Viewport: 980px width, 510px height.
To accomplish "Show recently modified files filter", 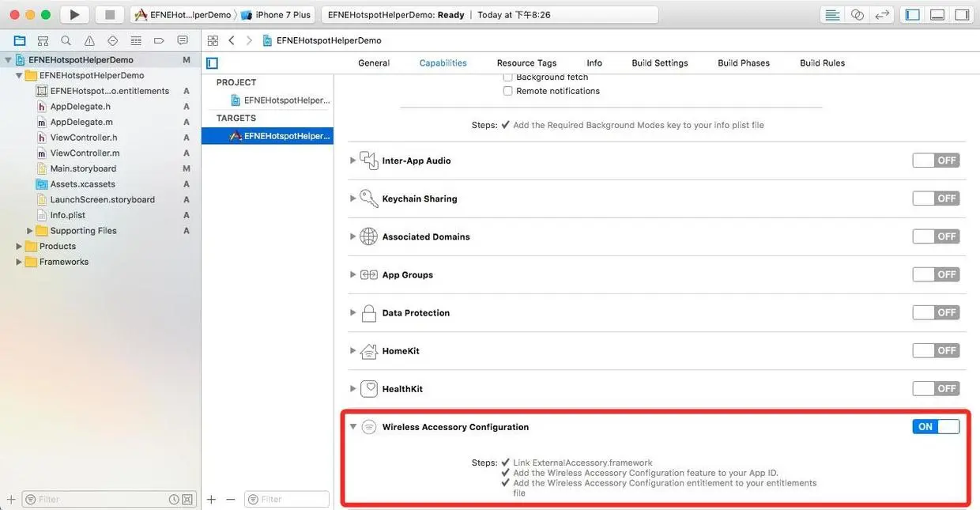I will (x=173, y=500).
